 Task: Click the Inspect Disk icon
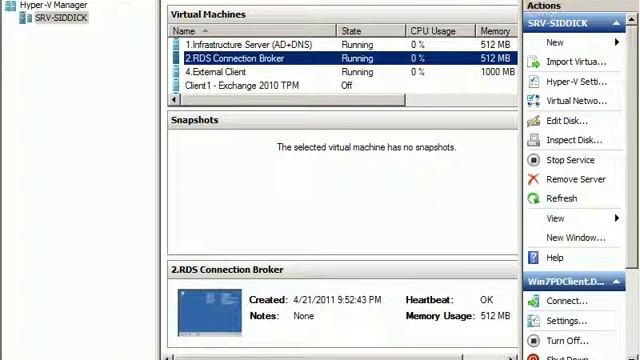[x=533, y=140]
